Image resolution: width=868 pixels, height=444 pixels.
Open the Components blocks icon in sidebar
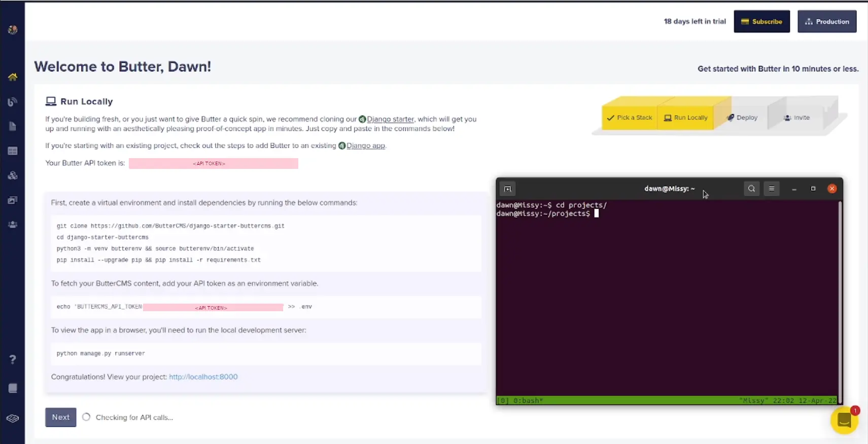(x=13, y=175)
